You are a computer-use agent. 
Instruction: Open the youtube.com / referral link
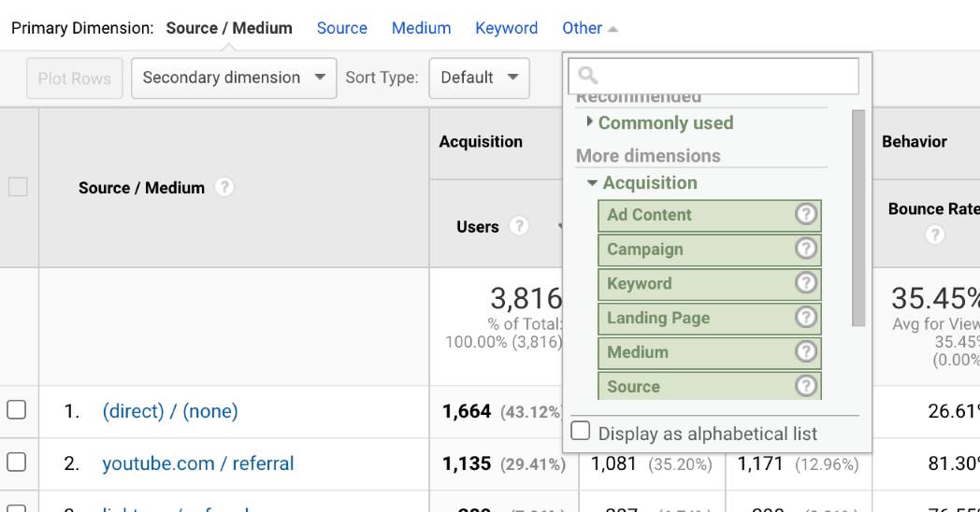click(x=198, y=463)
